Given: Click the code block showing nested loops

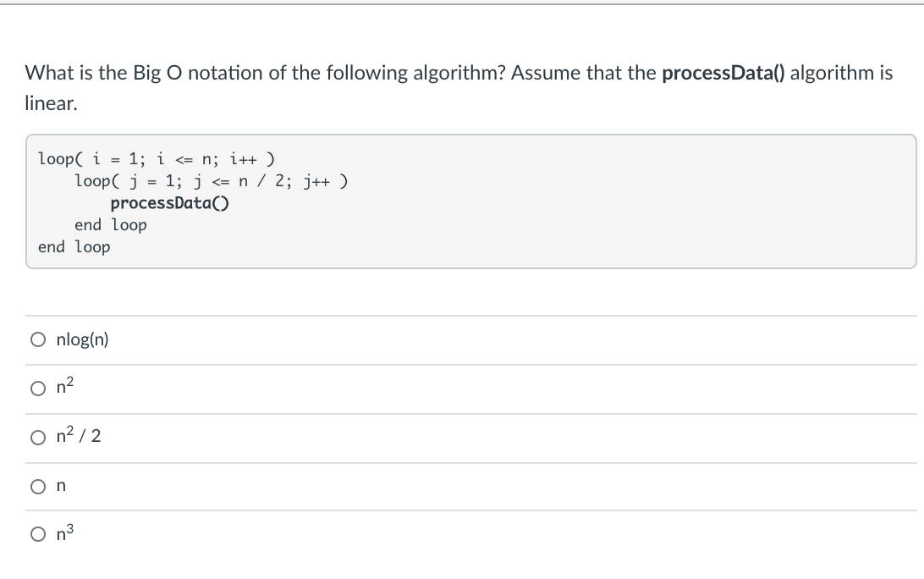Looking at the screenshot, I should pos(465,201).
